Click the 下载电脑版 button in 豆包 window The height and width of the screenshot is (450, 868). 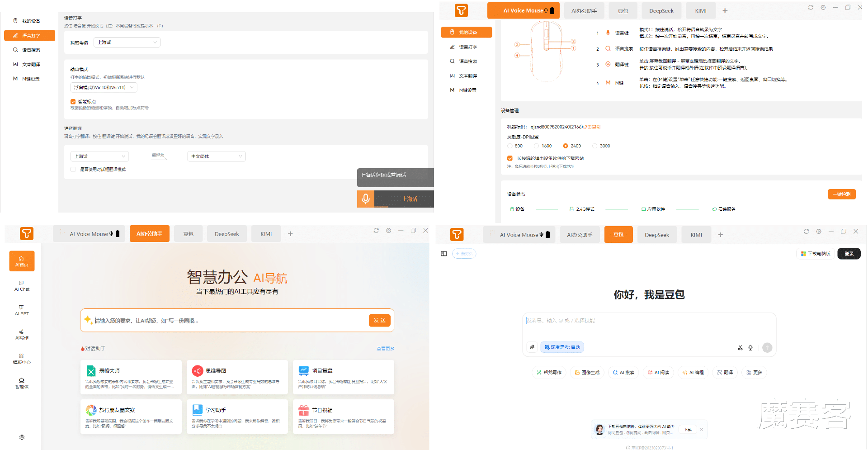click(816, 254)
